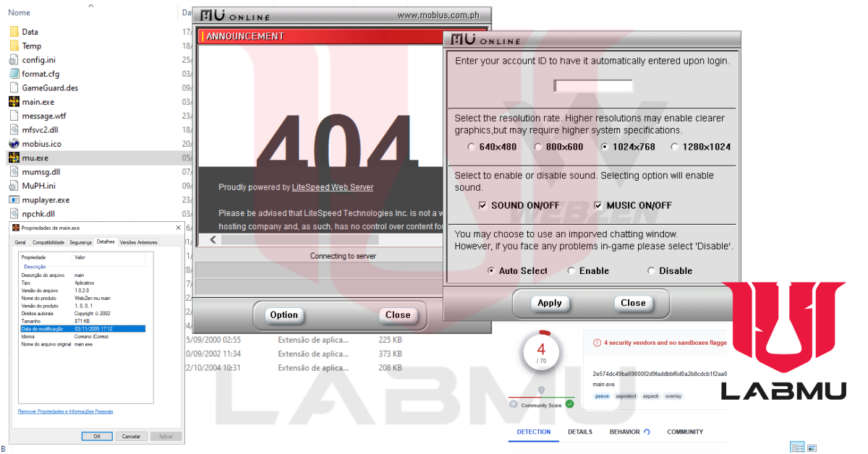Open the Temp folder icon

click(16, 46)
